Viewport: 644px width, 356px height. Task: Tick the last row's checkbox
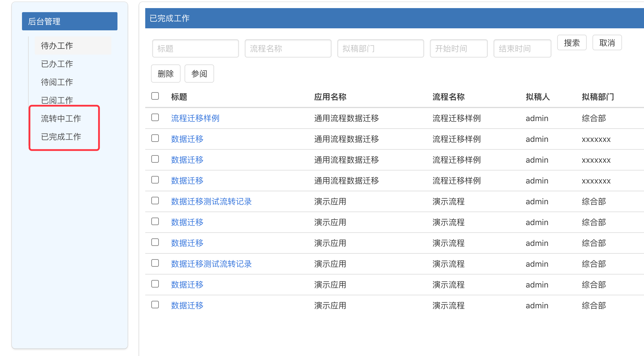(155, 305)
